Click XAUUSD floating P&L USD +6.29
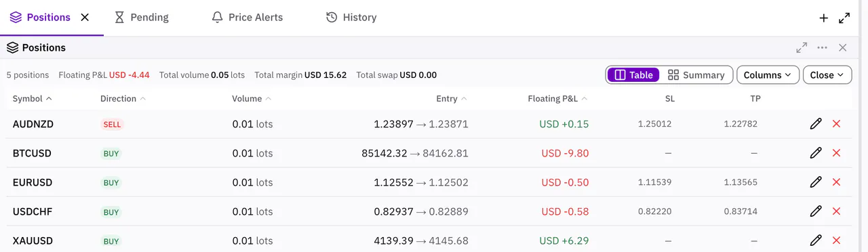This screenshot has height=252, width=868. click(564, 240)
